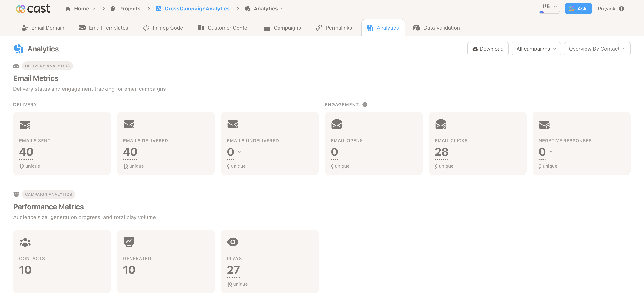Expand the Analytics breadcrumb dropdown chevron

coord(282,9)
